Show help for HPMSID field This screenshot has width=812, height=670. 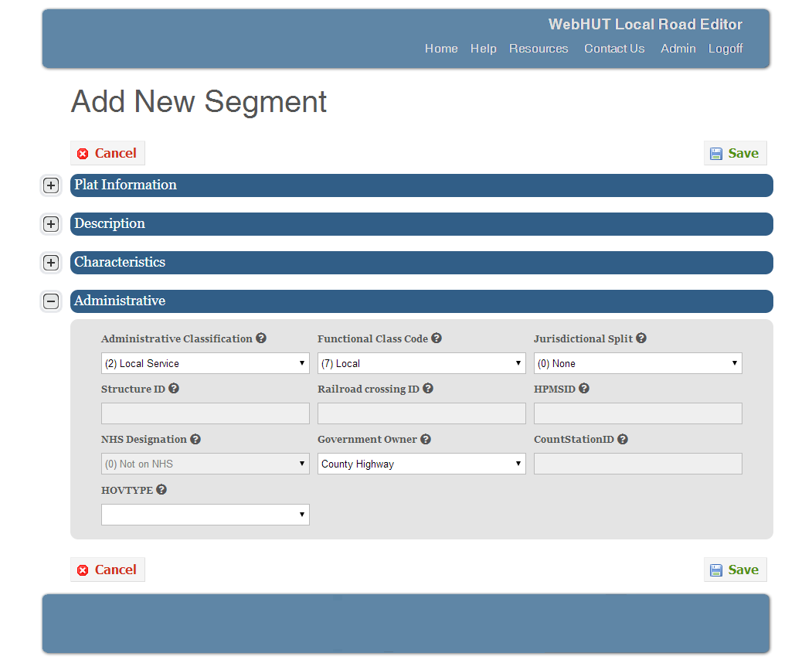(583, 388)
